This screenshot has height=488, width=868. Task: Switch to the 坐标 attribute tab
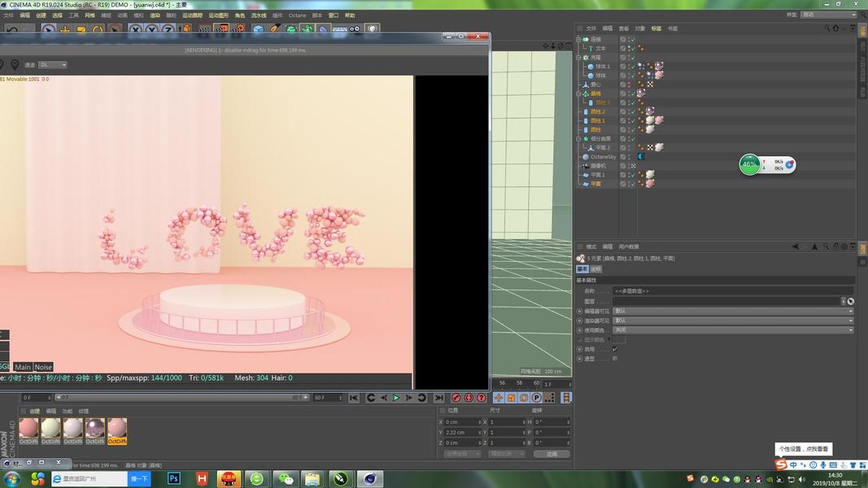coord(595,269)
